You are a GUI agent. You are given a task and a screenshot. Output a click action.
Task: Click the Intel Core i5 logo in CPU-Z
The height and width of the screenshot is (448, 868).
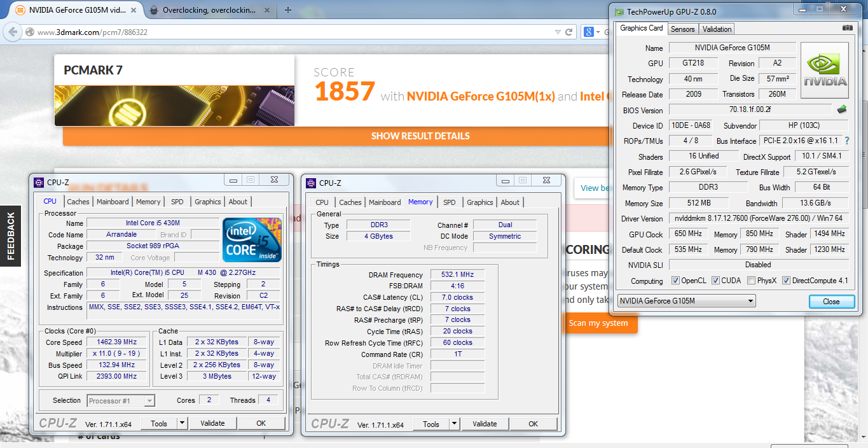(252, 240)
